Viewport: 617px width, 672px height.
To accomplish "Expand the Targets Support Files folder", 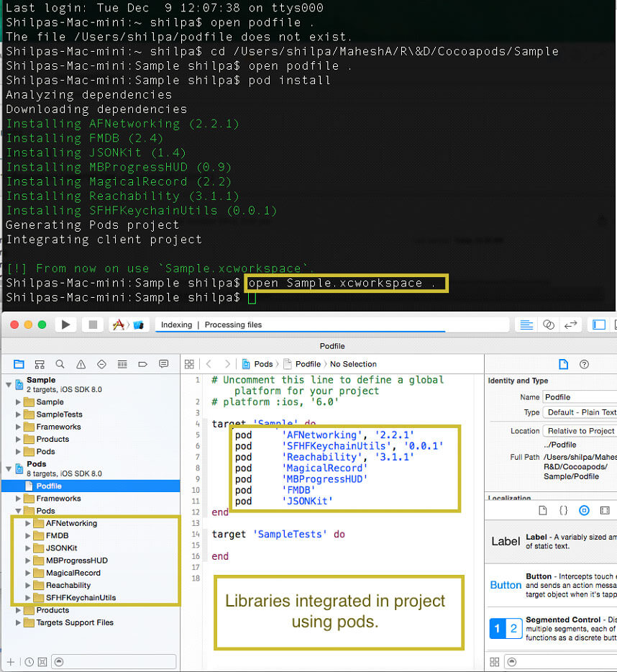I will 19,622.
